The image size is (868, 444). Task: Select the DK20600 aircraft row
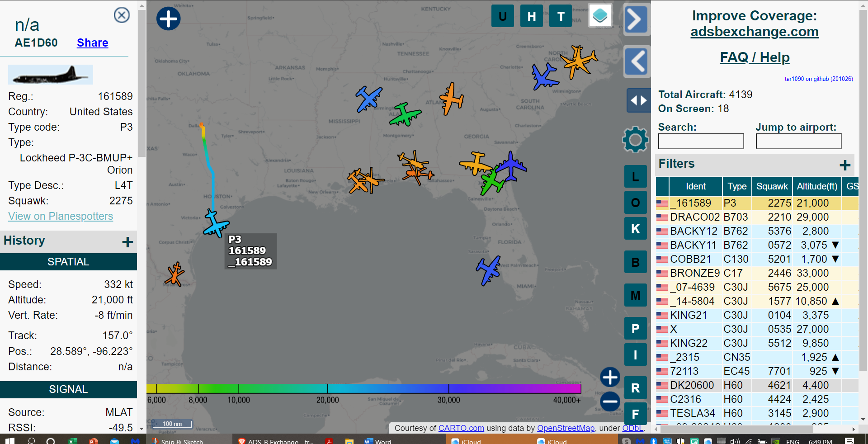click(x=757, y=385)
